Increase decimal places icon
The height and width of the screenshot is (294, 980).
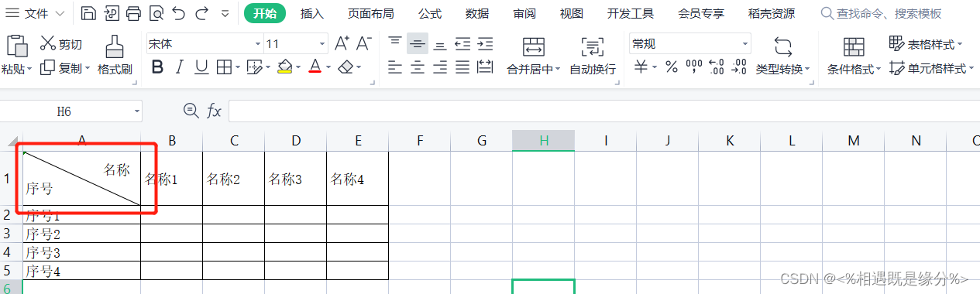pos(717,67)
